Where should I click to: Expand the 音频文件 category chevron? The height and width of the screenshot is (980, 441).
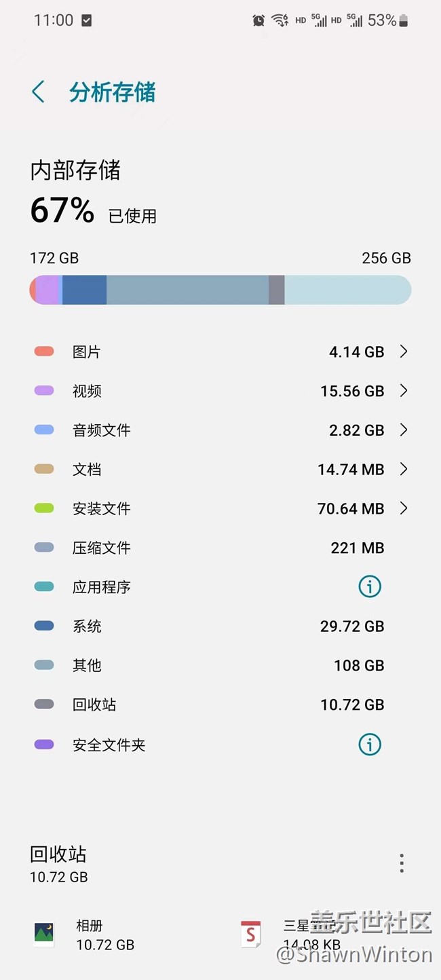pos(404,430)
